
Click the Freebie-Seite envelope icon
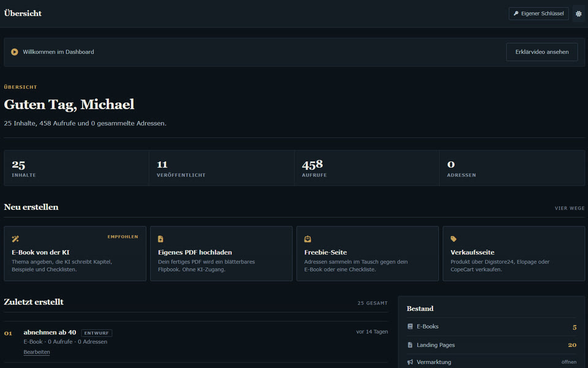coord(307,239)
